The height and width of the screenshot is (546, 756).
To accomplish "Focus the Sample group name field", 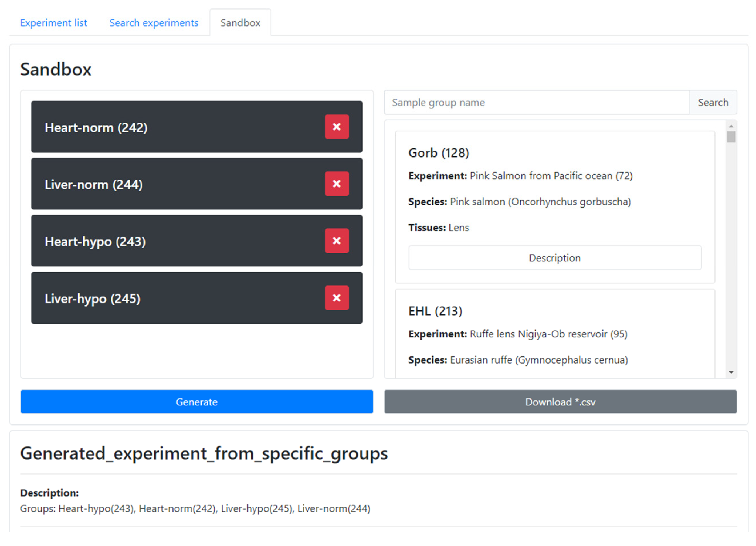I will pyautogui.click(x=537, y=102).
